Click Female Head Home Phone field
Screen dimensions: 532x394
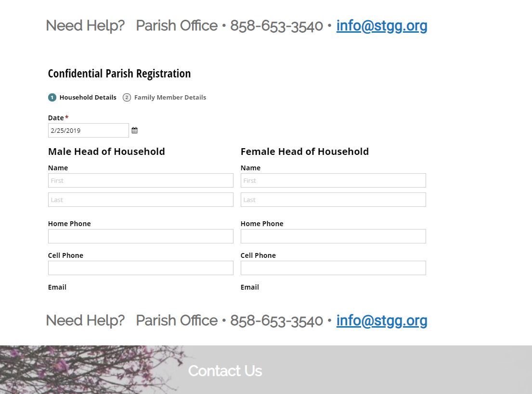click(x=333, y=236)
